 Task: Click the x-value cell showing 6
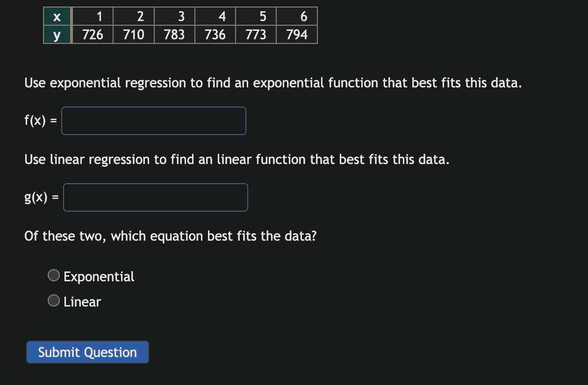[297, 17]
